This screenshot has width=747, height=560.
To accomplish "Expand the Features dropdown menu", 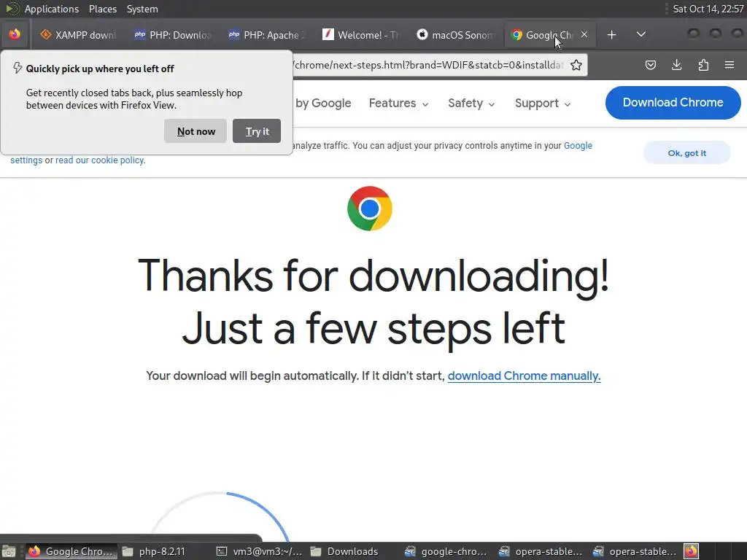I will tap(399, 104).
